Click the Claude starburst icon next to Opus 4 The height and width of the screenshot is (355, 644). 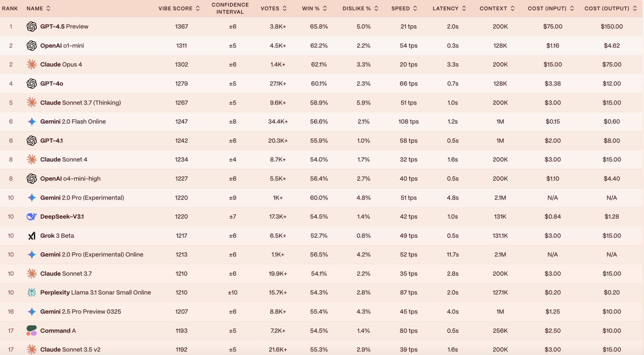[31, 65]
